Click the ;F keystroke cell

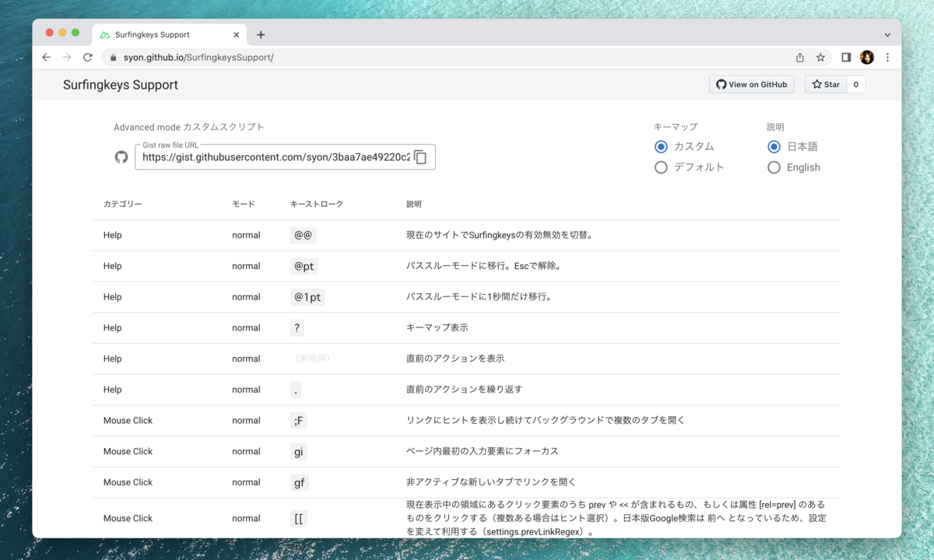(x=300, y=421)
